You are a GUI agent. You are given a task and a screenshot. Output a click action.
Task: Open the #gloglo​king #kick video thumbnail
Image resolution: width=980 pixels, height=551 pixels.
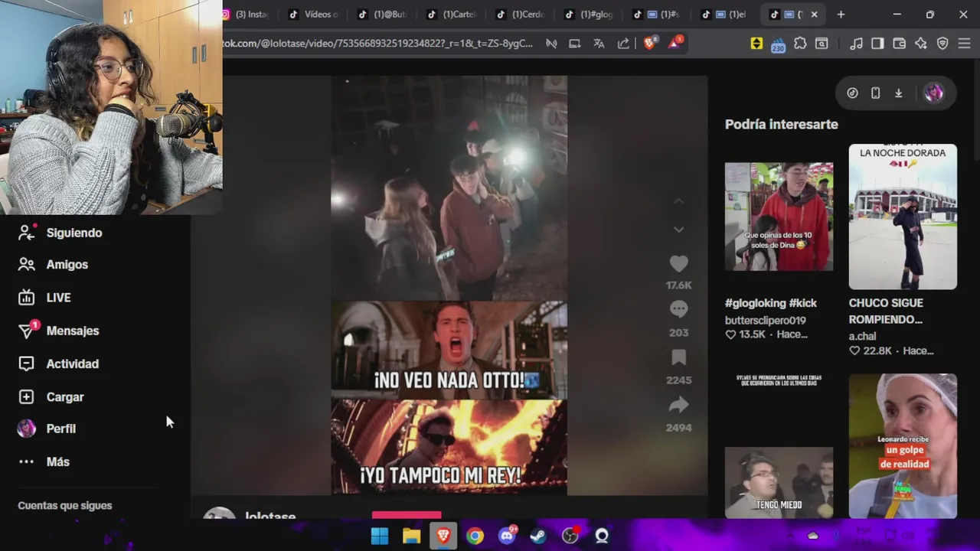pos(779,217)
